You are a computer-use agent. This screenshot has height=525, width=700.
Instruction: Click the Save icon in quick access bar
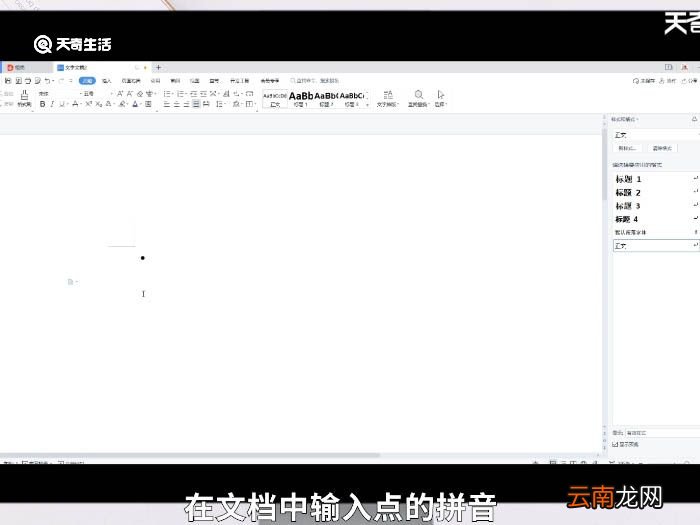pyautogui.click(x=8, y=81)
